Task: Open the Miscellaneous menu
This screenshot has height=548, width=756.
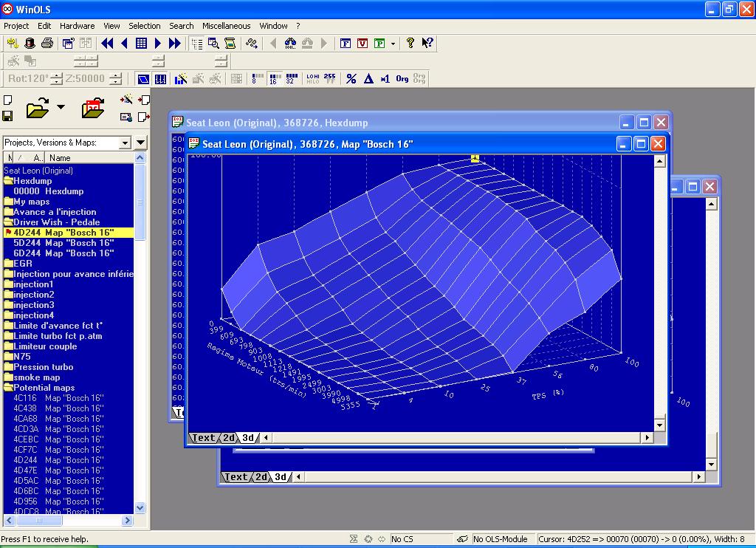Action: tap(226, 26)
